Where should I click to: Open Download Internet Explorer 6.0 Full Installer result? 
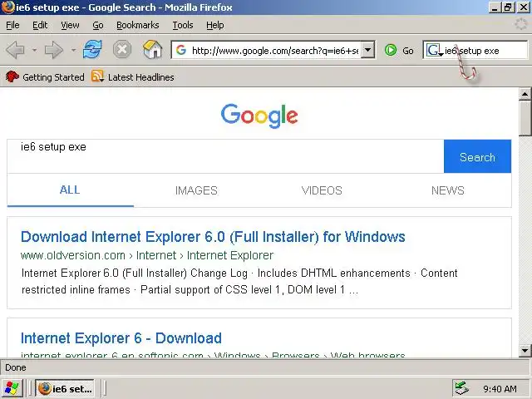pyautogui.click(x=213, y=237)
